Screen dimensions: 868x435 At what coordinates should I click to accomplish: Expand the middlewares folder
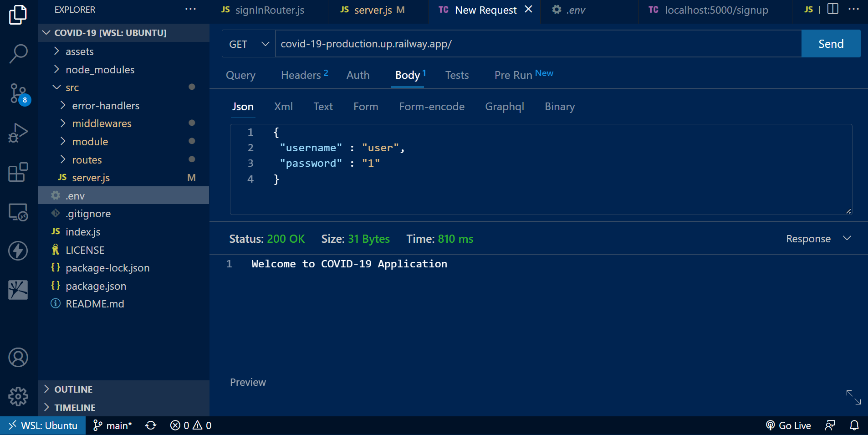tap(123, 123)
